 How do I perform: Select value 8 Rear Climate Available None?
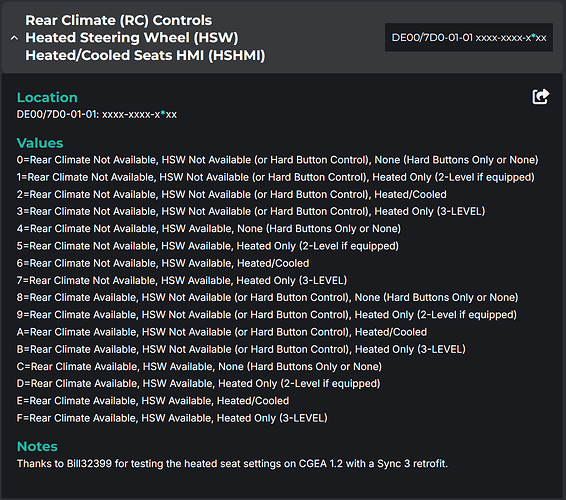tap(267, 297)
